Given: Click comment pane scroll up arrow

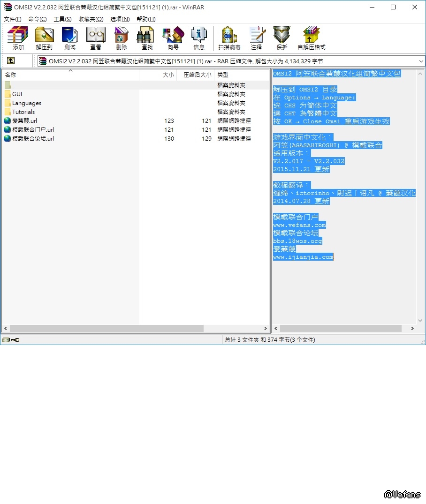Looking at the screenshot, I should click(x=420, y=74).
